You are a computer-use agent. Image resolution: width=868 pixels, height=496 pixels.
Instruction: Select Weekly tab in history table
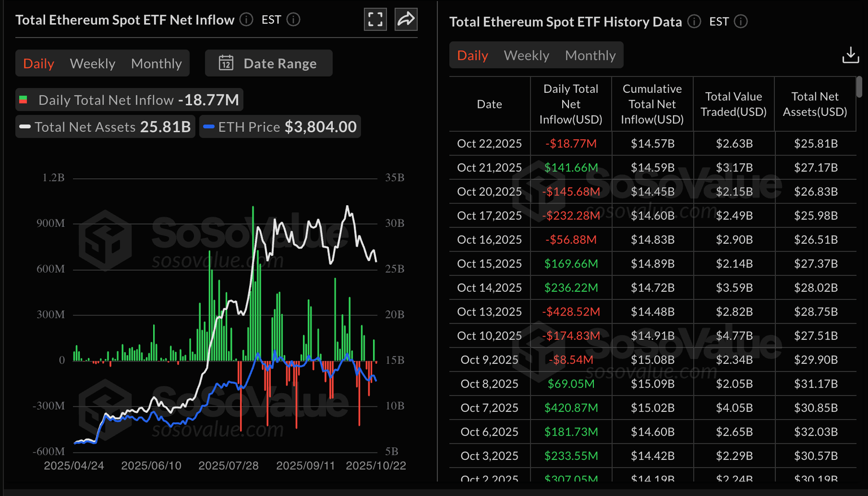[x=526, y=55]
